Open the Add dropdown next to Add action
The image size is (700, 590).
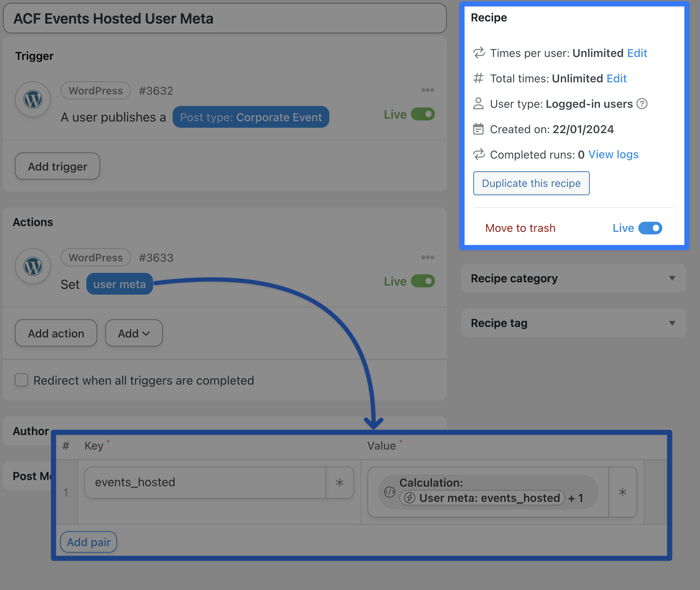pos(134,333)
